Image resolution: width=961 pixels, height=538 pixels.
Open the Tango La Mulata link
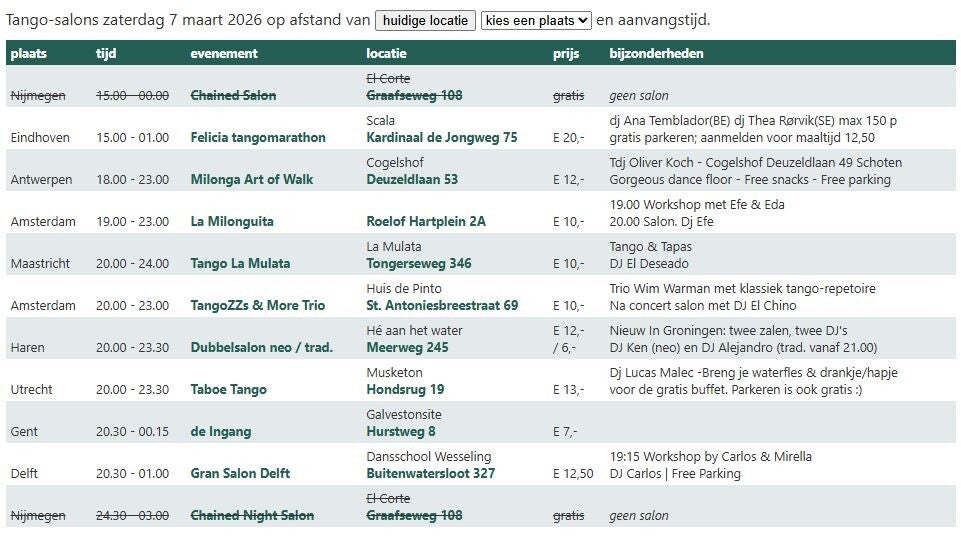[x=240, y=263]
